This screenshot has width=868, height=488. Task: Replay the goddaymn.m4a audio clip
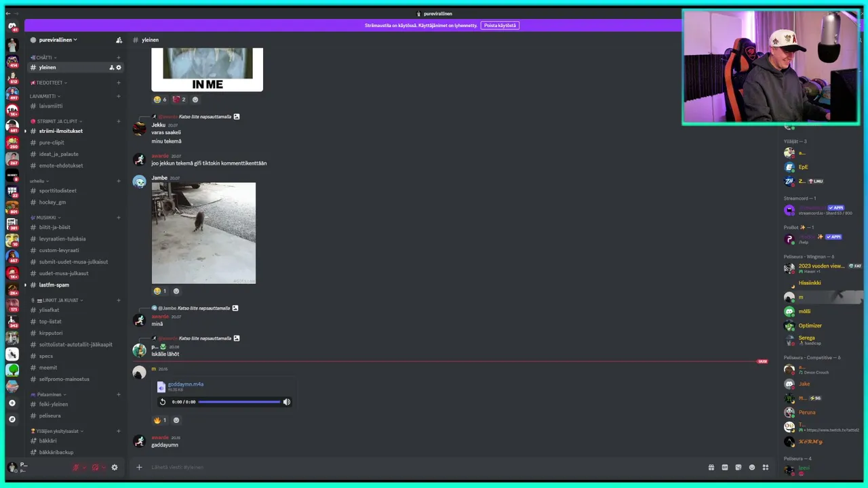tap(163, 402)
